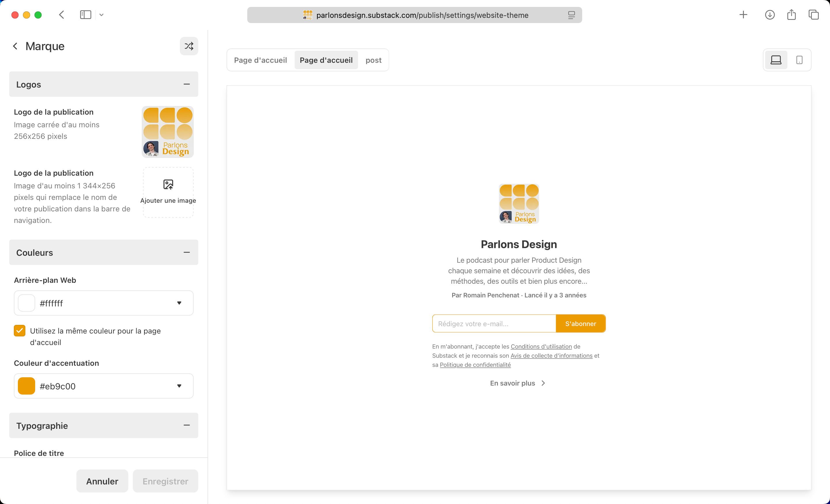The height and width of the screenshot is (504, 830).
Task: Click the En savoir plus chevron arrow
Action: [543, 383]
